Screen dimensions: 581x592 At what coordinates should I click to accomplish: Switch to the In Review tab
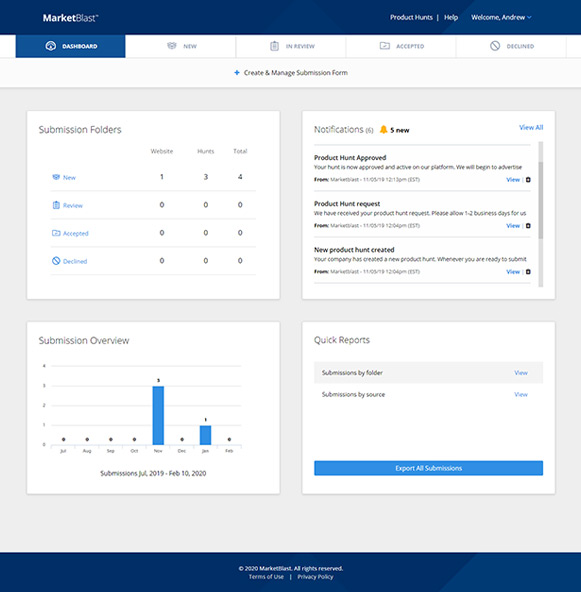pos(291,46)
